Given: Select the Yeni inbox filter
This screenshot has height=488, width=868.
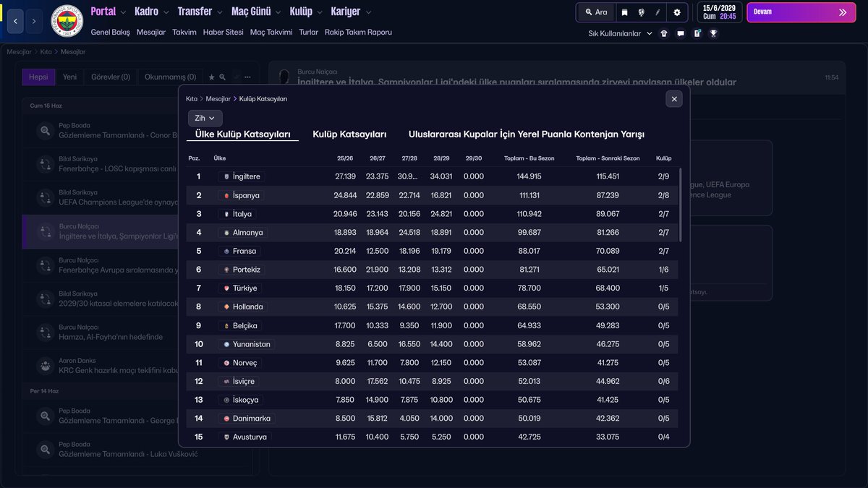Looking at the screenshot, I should point(70,77).
